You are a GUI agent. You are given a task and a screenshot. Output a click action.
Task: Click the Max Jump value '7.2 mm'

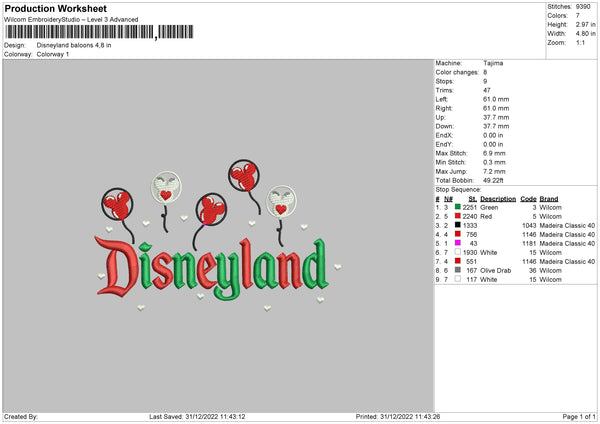pos(494,171)
